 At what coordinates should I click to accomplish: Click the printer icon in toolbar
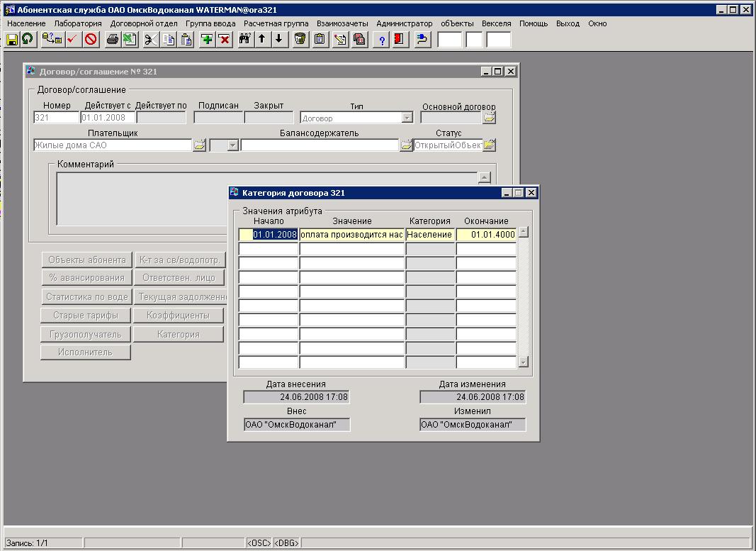[x=113, y=40]
